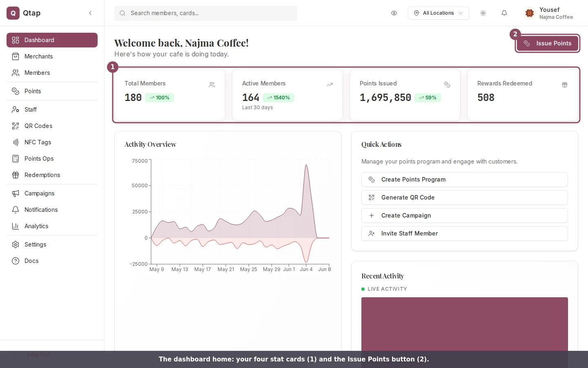
Task: Open the Merchants page
Action: click(52, 56)
